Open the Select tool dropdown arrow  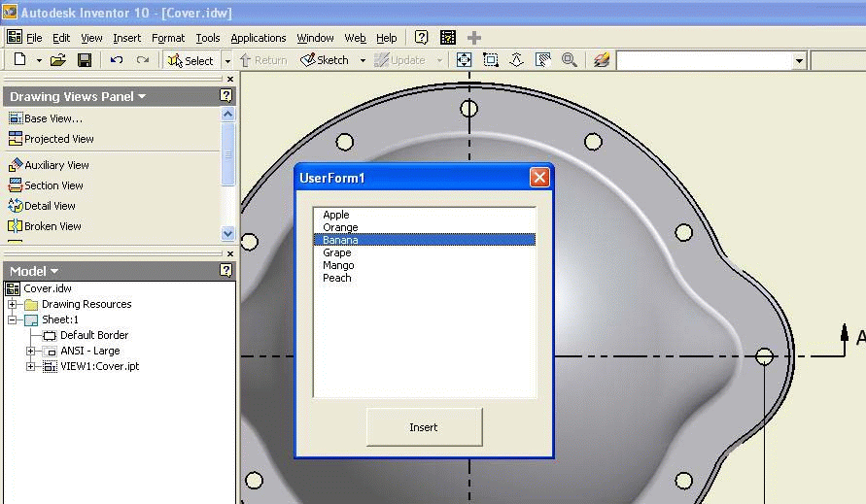tap(227, 60)
